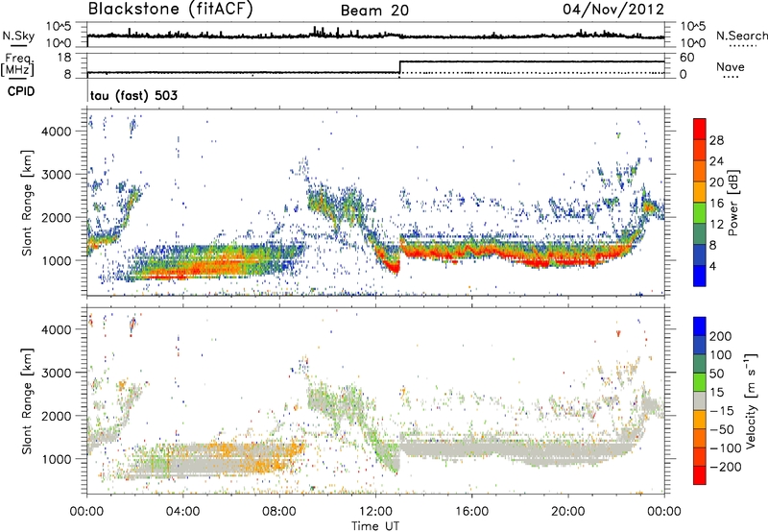The width and height of the screenshot is (768, 532).
Task: Click the 'N.Sky' legend label
Action: point(18,36)
